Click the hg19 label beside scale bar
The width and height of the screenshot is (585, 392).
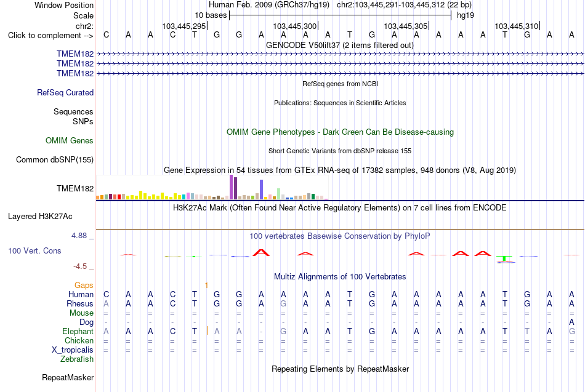click(466, 15)
